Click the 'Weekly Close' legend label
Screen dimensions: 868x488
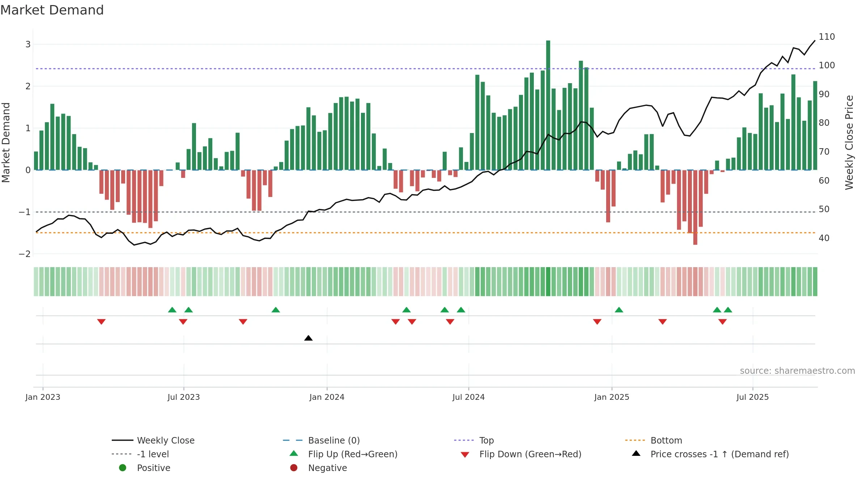(166, 440)
